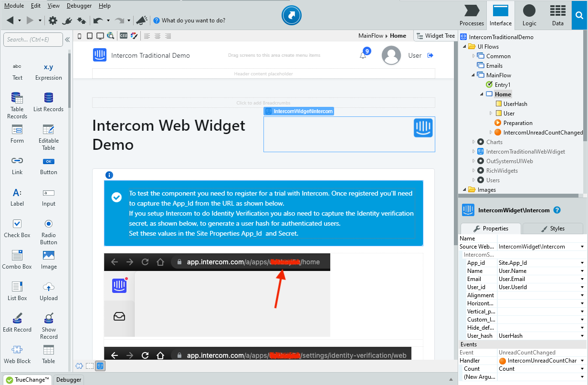The height and width of the screenshot is (385, 588).
Task: Select the Form widget in the toolbox
Action: coord(17,135)
